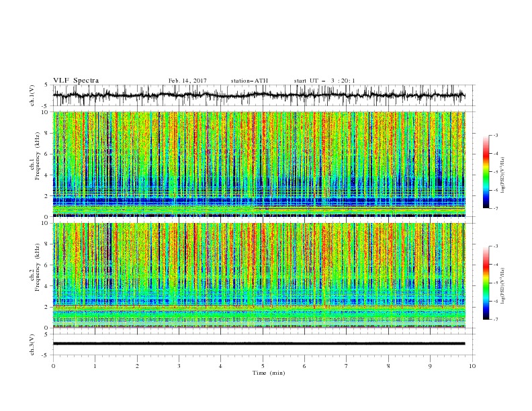Click the "-5" tick on ch.1(V) axis

pyautogui.click(x=45, y=106)
